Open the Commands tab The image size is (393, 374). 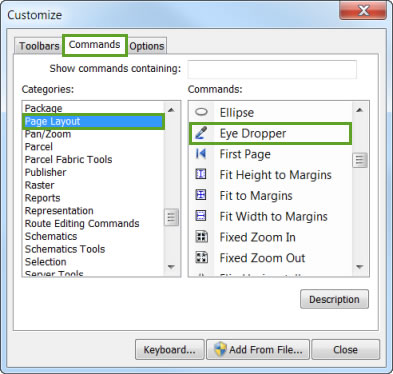click(94, 45)
